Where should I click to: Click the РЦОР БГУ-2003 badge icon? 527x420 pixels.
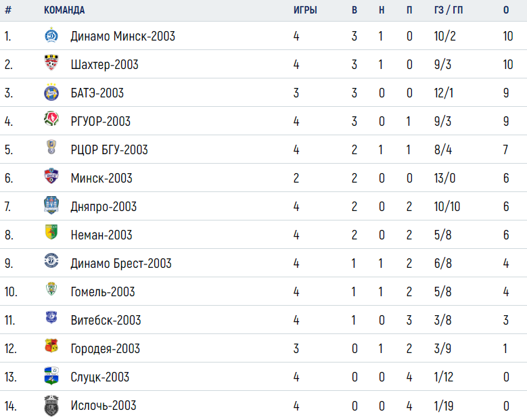point(51,147)
